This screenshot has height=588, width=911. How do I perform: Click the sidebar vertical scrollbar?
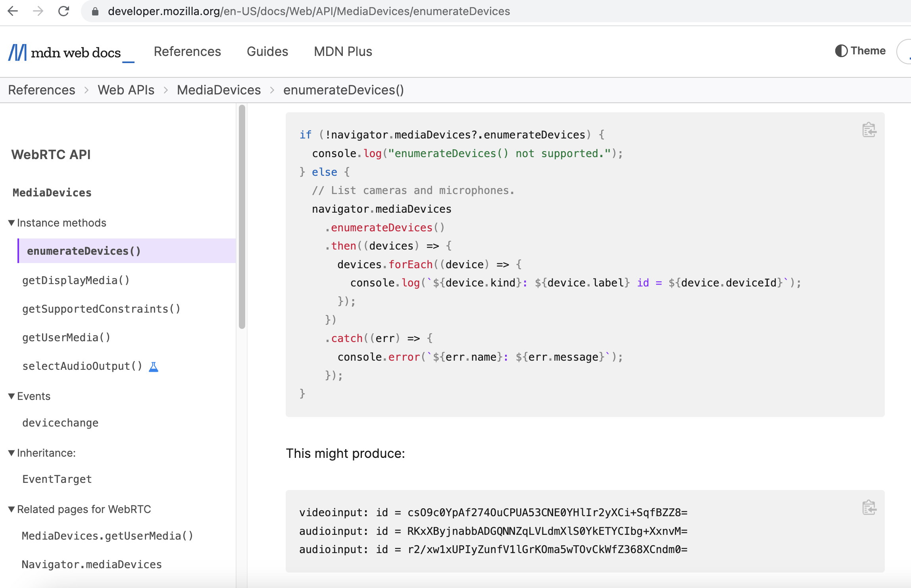pyautogui.click(x=242, y=217)
